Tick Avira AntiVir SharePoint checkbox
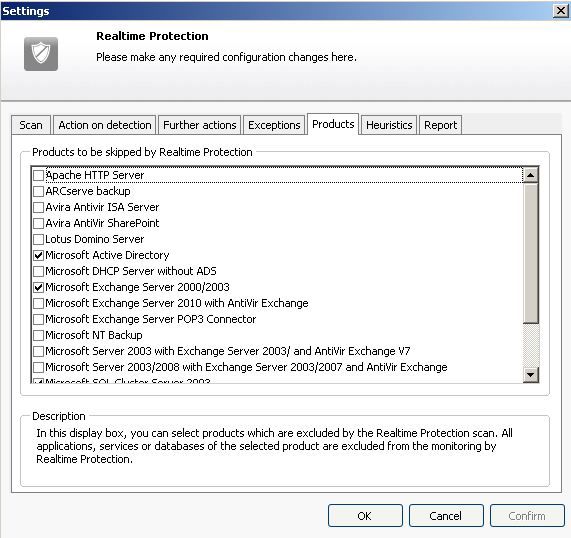 click(x=38, y=223)
